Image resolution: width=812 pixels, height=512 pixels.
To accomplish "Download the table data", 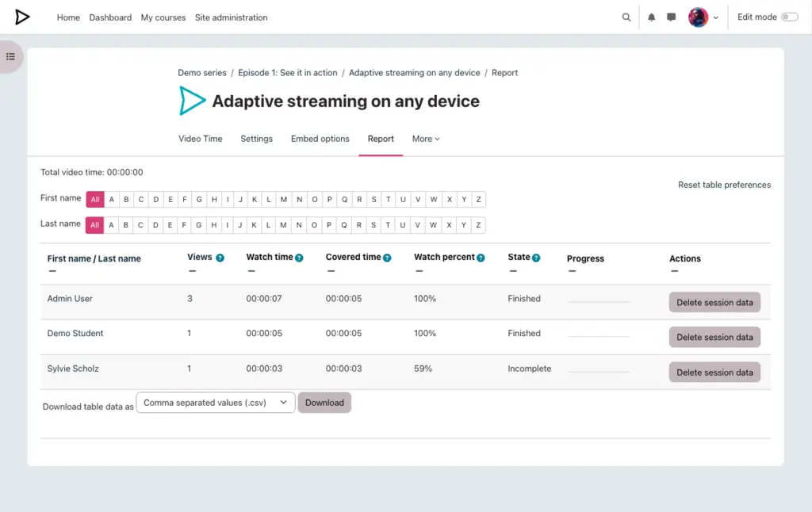I will tap(324, 403).
